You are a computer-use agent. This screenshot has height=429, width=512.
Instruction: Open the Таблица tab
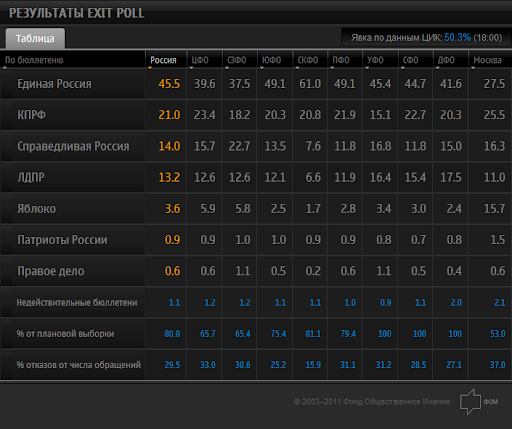[35, 38]
